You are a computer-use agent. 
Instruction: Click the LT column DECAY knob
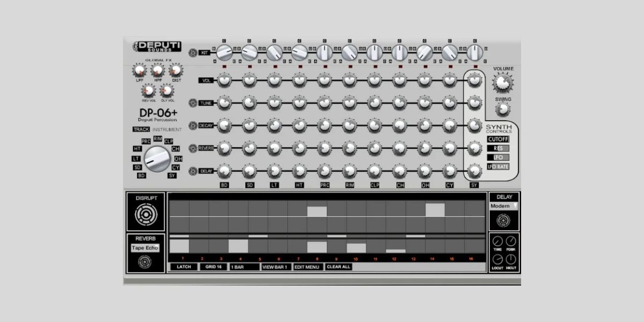[x=275, y=125]
